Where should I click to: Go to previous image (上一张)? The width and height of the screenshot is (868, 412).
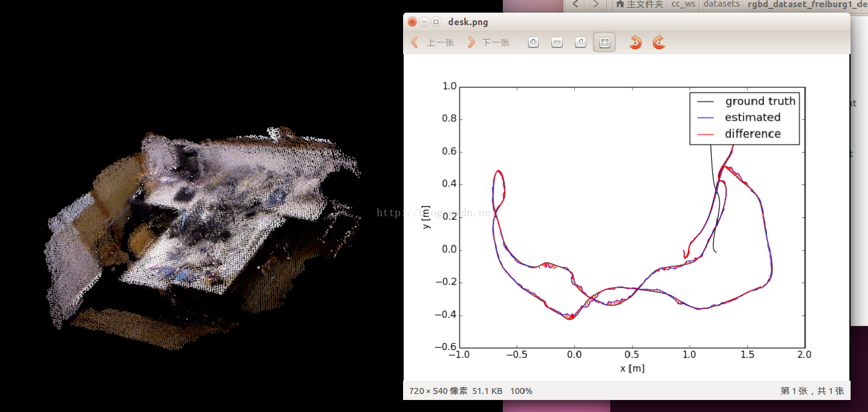click(432, 43)
